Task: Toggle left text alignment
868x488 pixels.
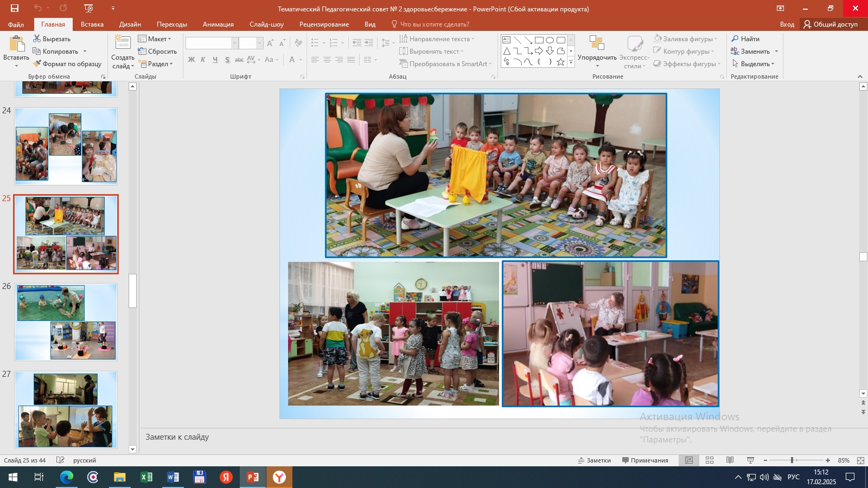Action: coord(315,60)
